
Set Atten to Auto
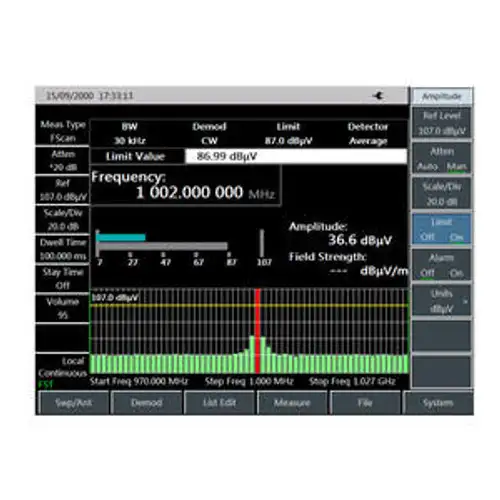click(427, 166)
